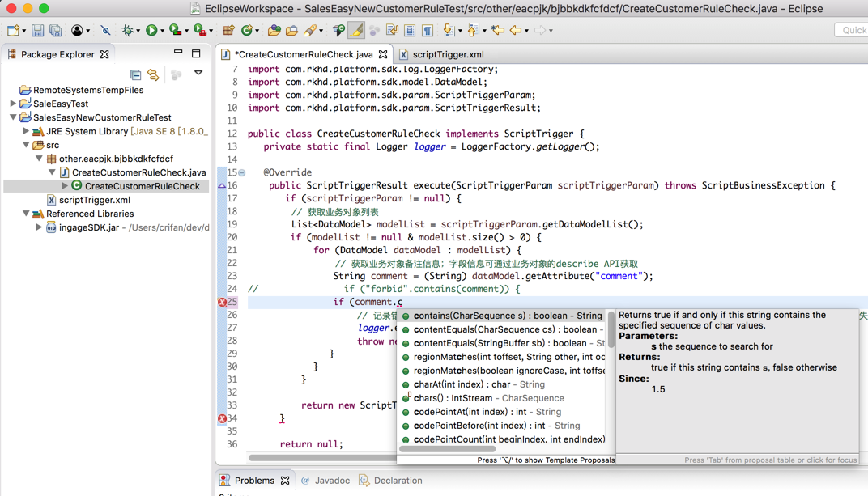Minimize the Package Explorer view
Image resolution: width=868 pixels, height=496 pixels.
pos(178,52)
